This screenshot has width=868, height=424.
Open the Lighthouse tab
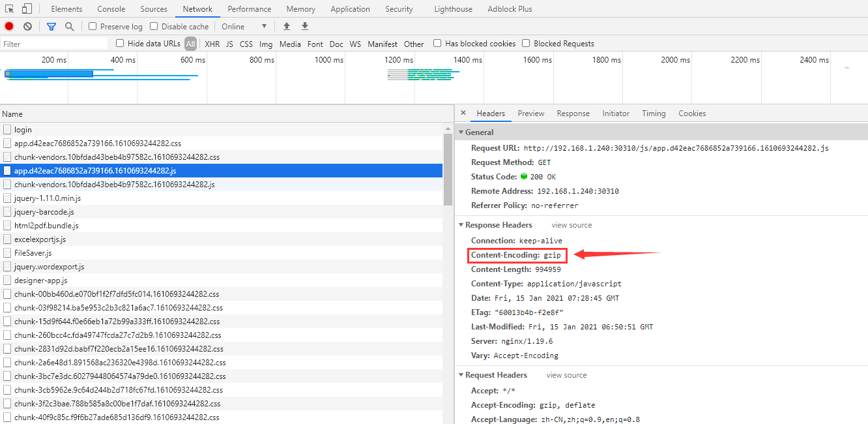coord(453,9)
